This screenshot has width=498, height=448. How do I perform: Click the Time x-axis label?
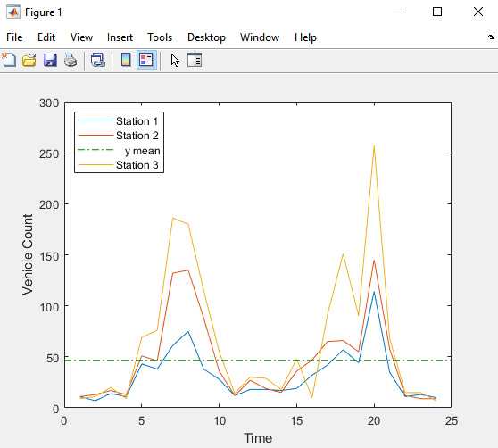258,438
